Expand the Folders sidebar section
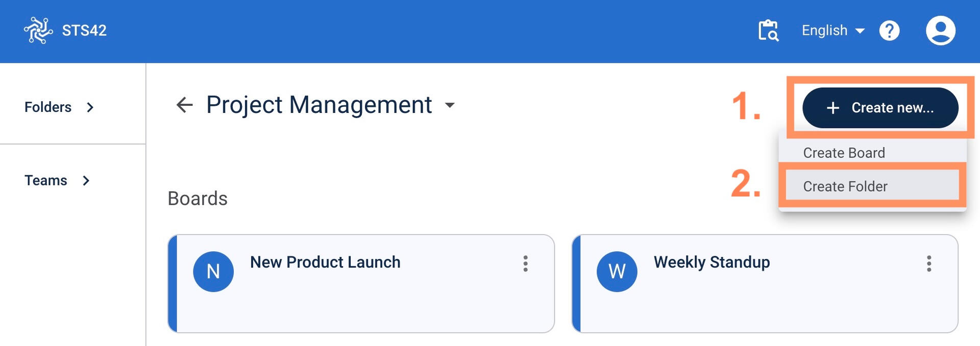This screenshot has height=346, width=980. coord(59,107)
